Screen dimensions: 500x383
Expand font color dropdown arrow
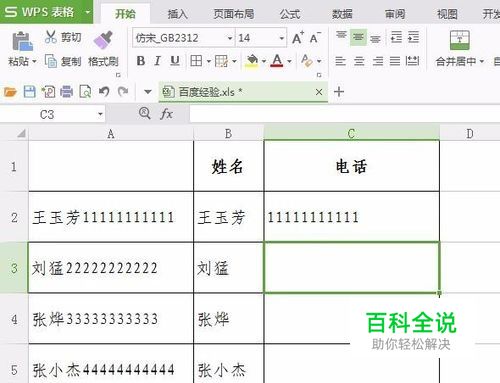tap(289, 62)
